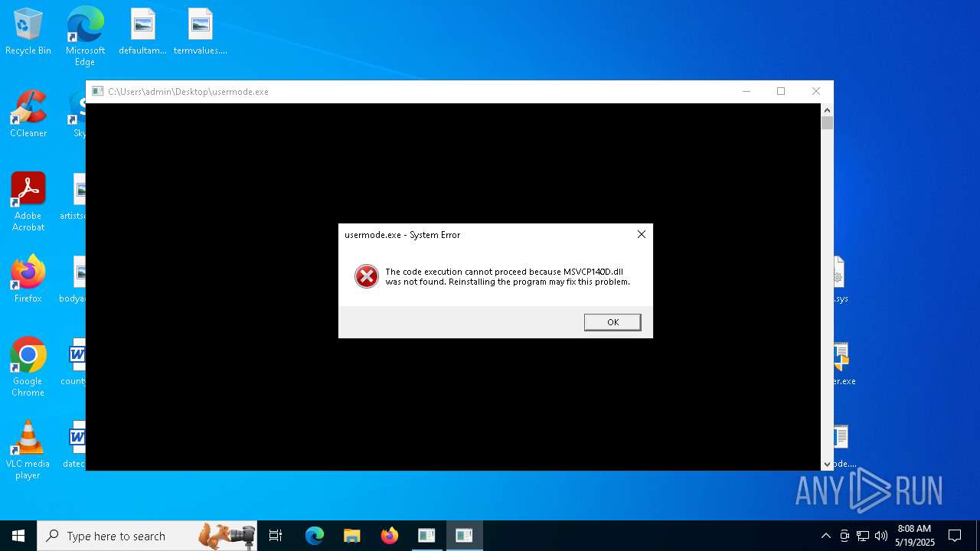The width and height of the screenshot is (980, 551).
Task: Click the red error icon in dialog
Action: click(367, 276)
